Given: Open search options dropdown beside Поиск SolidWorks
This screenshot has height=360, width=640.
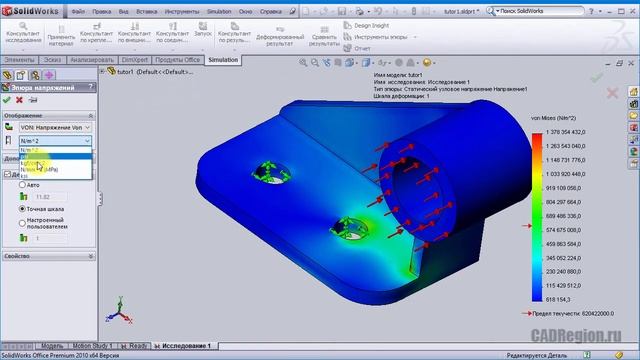Looking at the screenshot, I should click(498, 11).
